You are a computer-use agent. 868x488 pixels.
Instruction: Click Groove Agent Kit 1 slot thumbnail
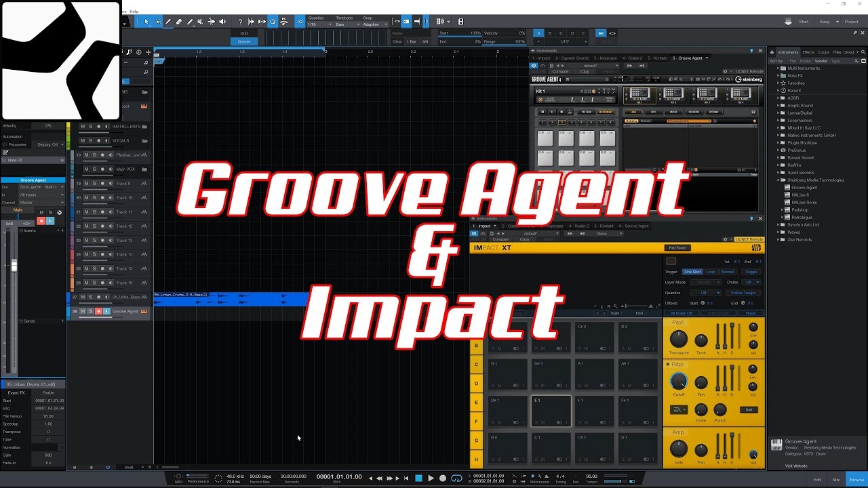tap(639, 94)
